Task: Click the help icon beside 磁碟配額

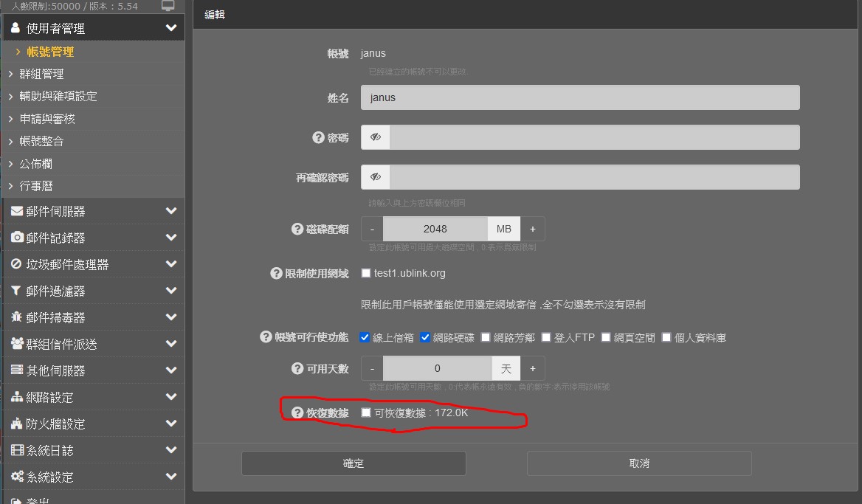Action: coord(298,229)
